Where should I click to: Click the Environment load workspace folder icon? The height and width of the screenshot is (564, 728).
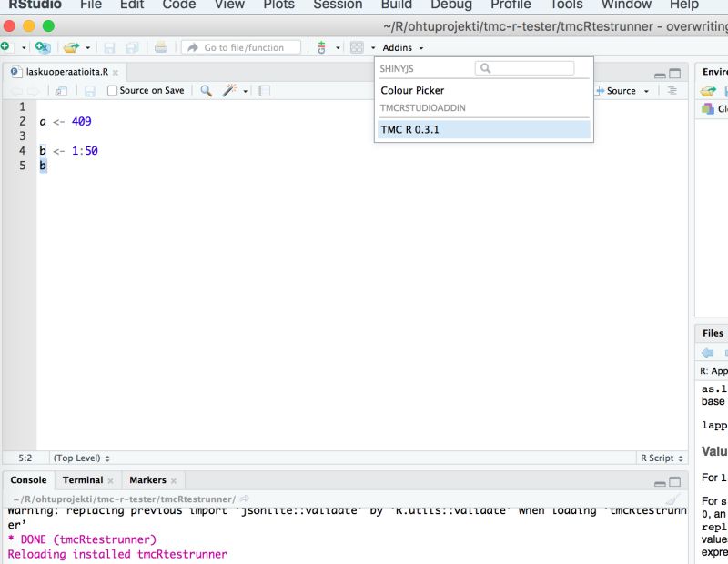click(708, 91)
